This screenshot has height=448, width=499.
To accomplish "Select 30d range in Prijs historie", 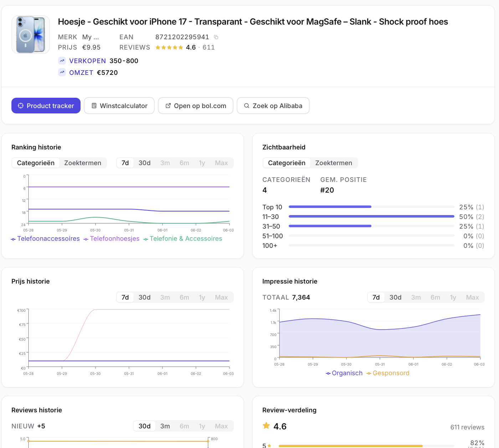I will [x=144, y=297].
